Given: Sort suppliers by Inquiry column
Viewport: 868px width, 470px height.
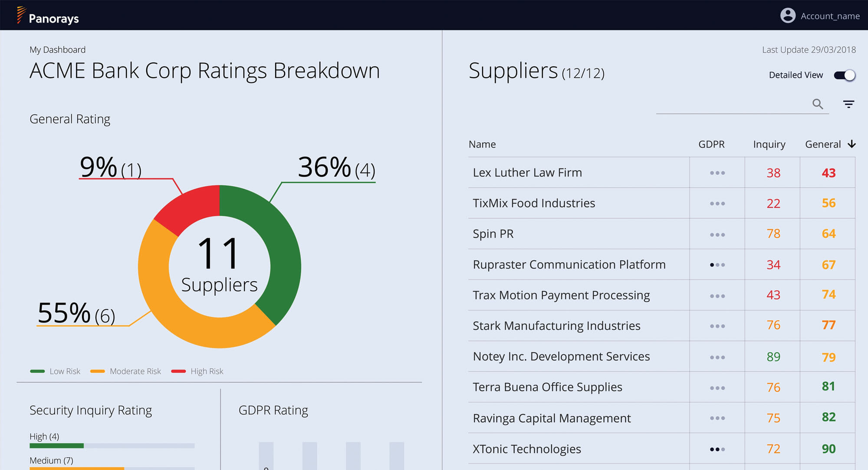Looking at the screenshot, I should coord(769,145).
